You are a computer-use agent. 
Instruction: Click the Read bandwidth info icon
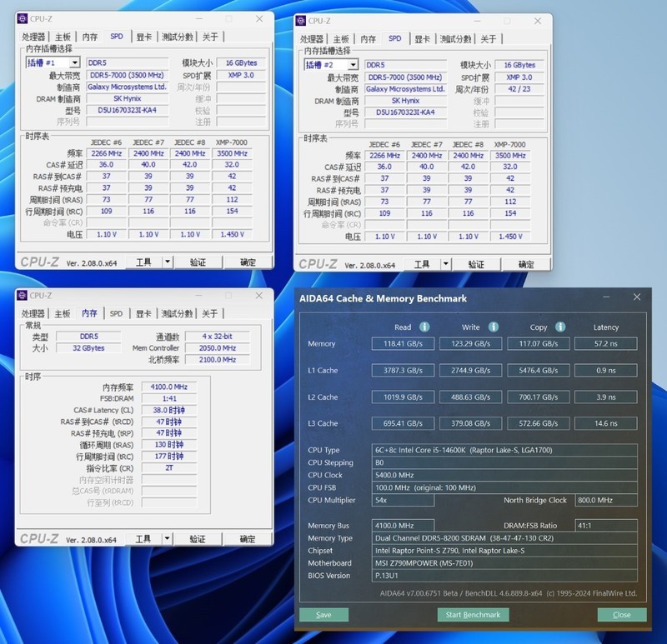[x=424, y=327]
